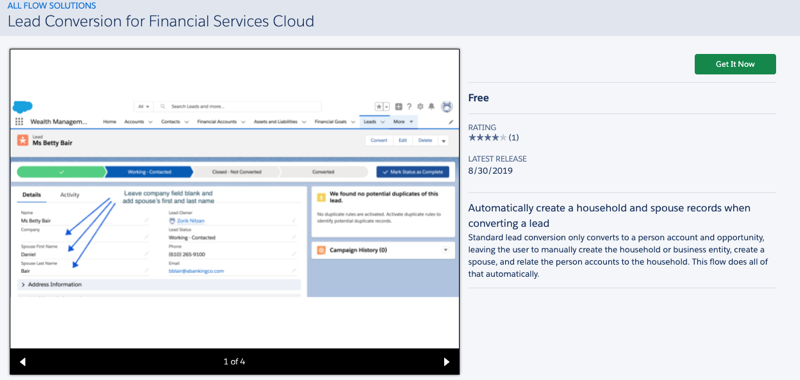Viewport: 800px width, 380px height.
Task: Select the Home navigation tab
Action: pos(110,122)
